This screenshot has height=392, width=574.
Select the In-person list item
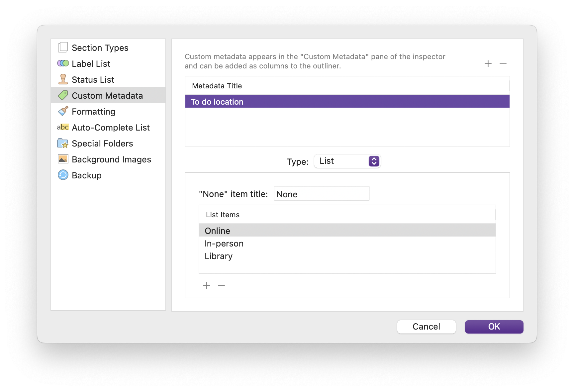coord(224,244)
